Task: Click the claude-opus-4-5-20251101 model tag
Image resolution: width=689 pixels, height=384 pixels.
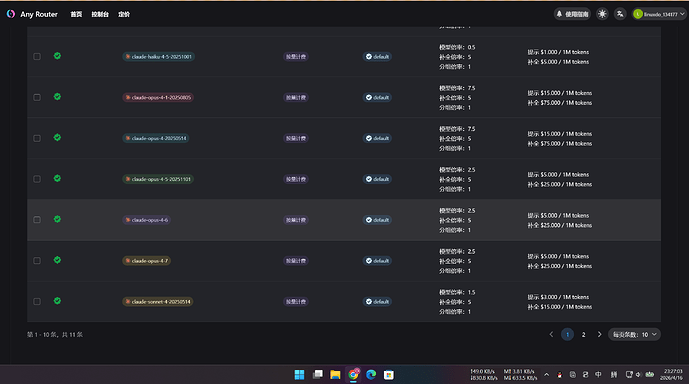Action: point(158,179)
